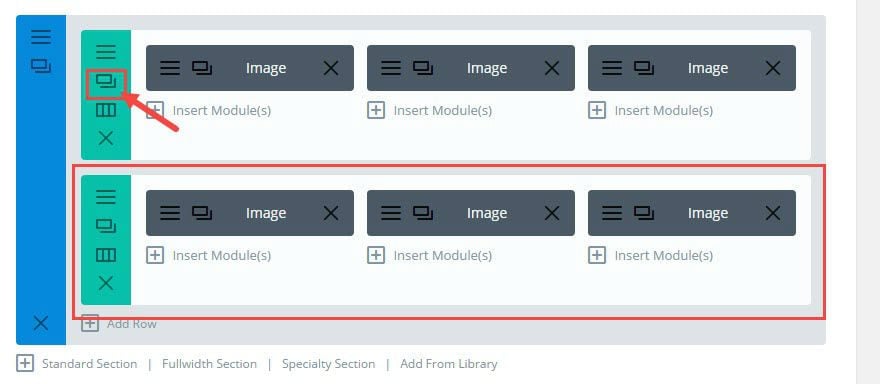880x384 pixels.
Task: Choose Add From Library
Action: pos(448,364)
